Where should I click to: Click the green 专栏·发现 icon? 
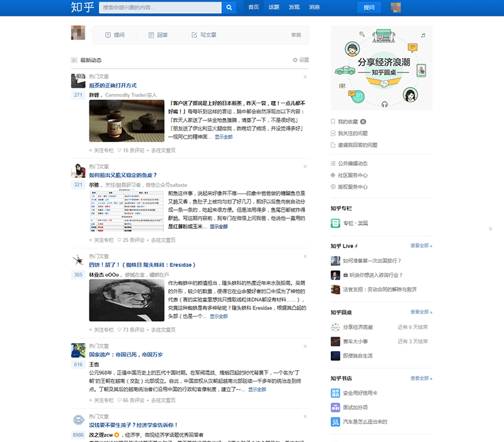tap(335, 223)
